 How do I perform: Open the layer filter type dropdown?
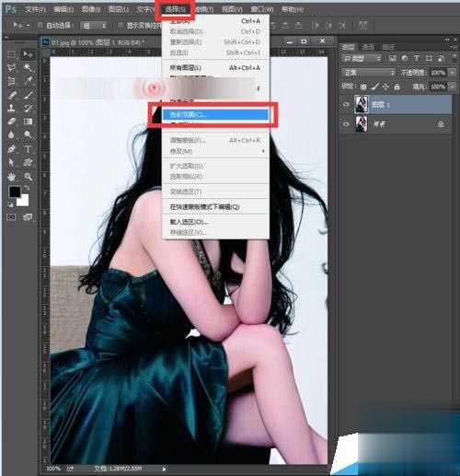pyautogui.click(x=362, y=58)
